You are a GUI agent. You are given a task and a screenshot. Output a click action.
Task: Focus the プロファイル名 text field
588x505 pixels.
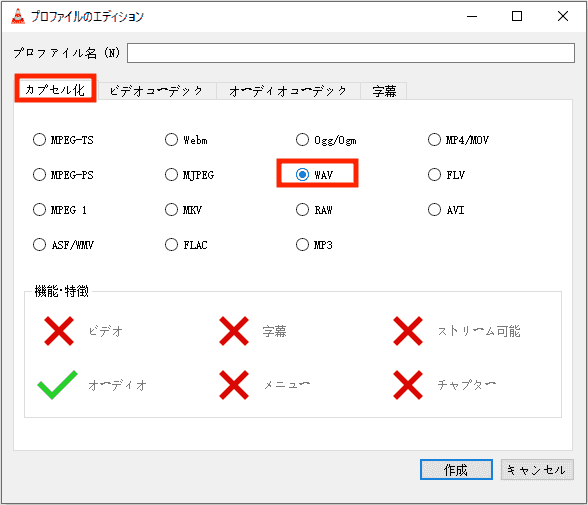351,53
